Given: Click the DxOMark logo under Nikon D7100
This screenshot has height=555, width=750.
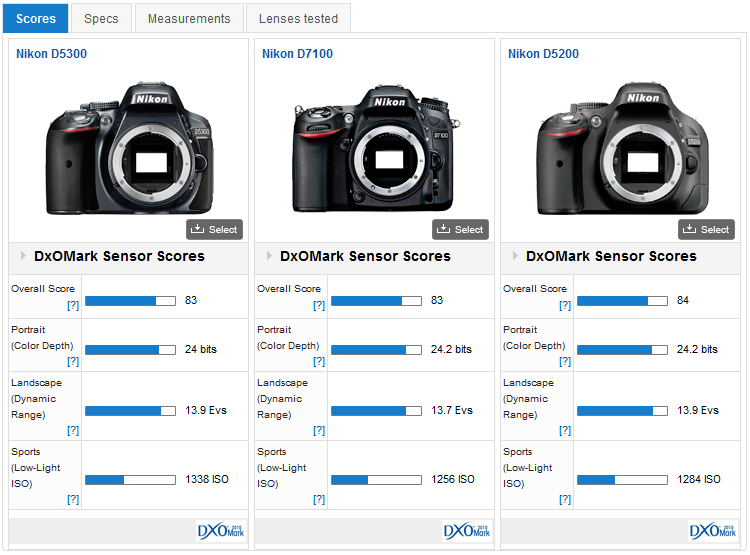Looking at the screenshot, I should 467,531.
